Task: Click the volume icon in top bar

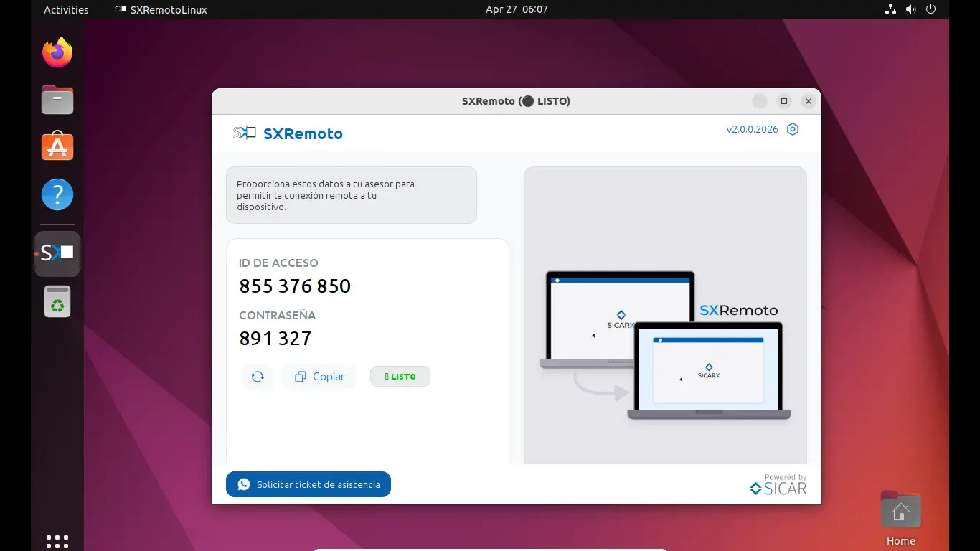Action: tap(911, 10)
